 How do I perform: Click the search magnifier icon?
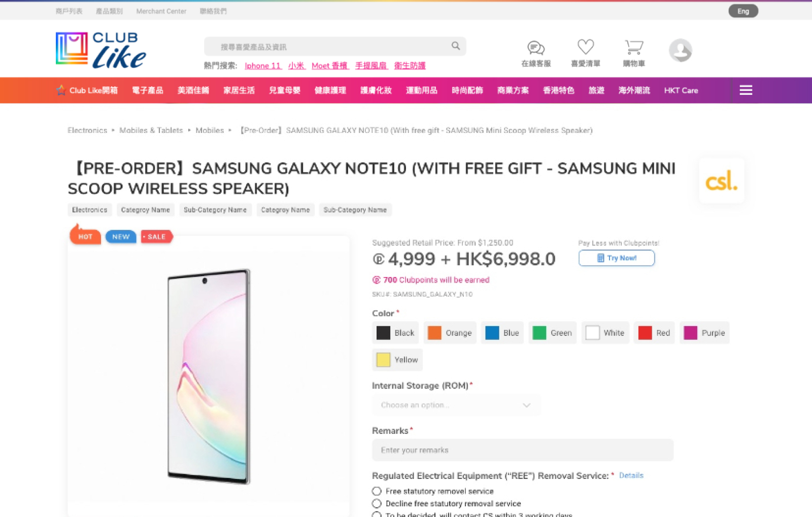[456, 46]
